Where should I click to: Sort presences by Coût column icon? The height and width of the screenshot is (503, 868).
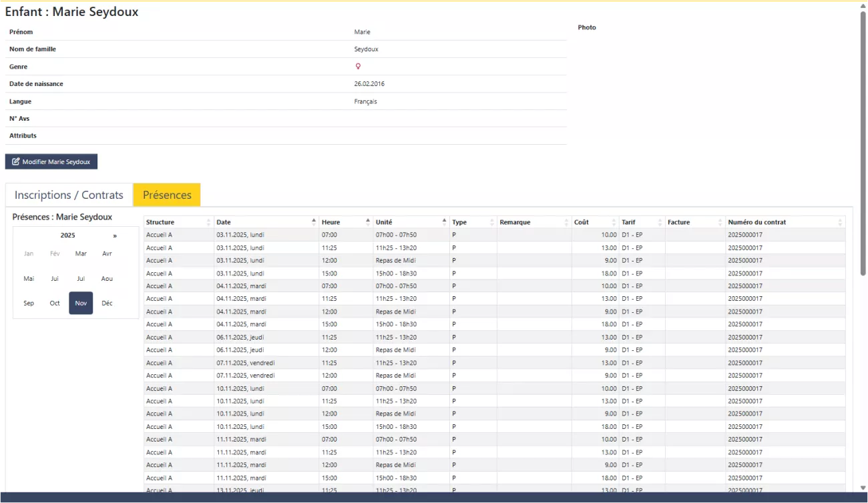click(x=614, y=222)
